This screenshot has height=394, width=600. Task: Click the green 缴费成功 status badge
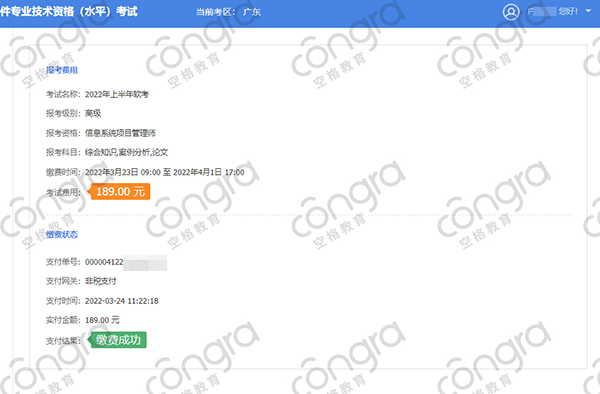[x=118, y=340]
